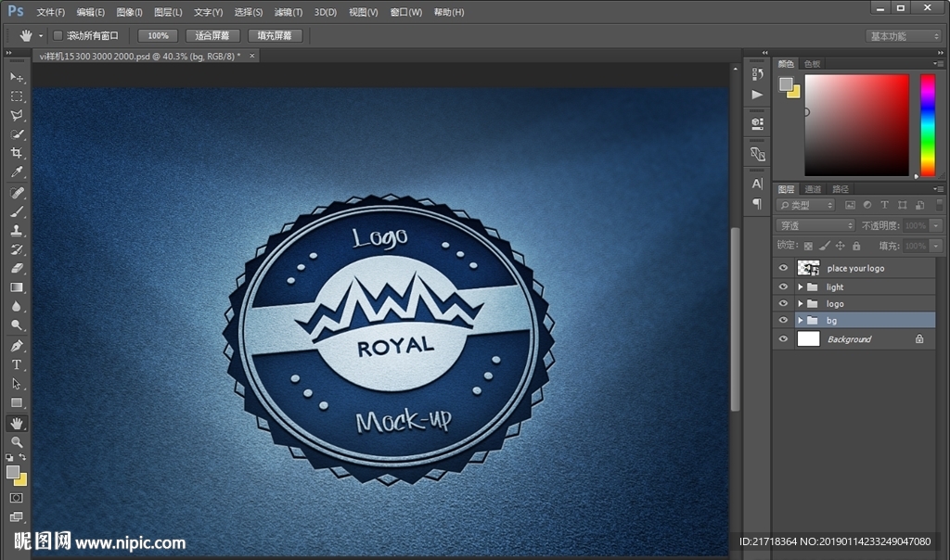Image resolution: width=950 pixels, height=560 pixels.
Task: Pick a color in the color field
Action: pos(856,125)
